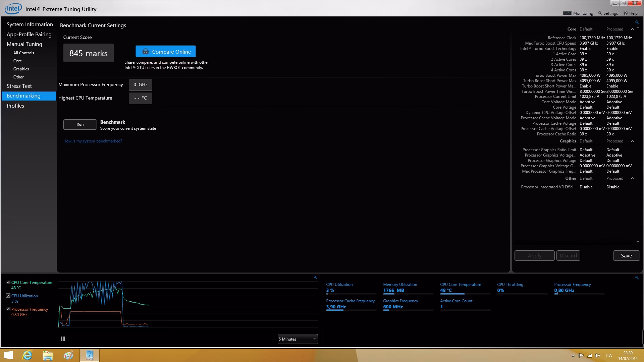This screenshot has height=362, width=644.
Task: Open network status tray icon
Action: [x=589, y=356]
